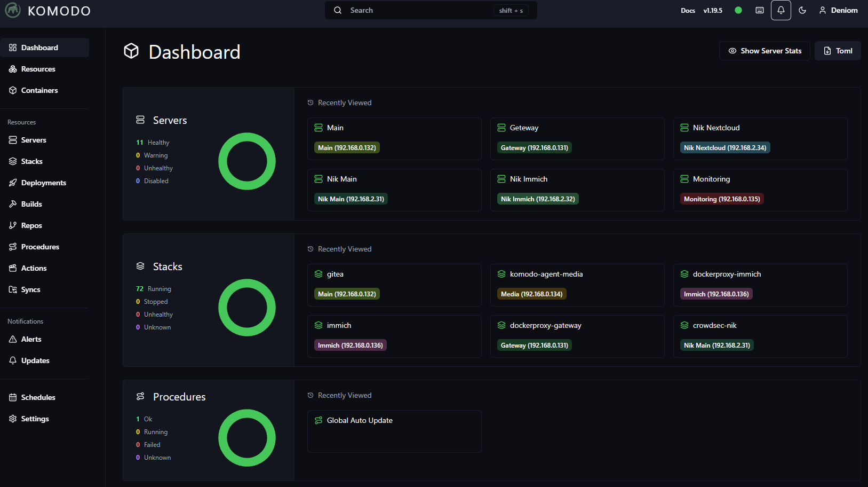Click the Komodo logo icon
The height and width of the screenshot is (487, 868).
pyautogui.click(x=13, y=10)
